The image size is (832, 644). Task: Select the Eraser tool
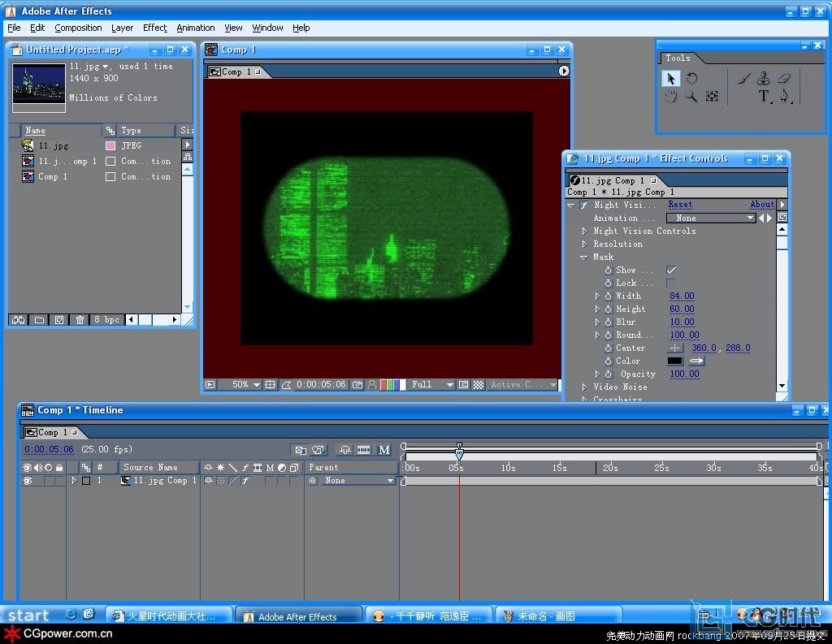[x=784, y=79]
